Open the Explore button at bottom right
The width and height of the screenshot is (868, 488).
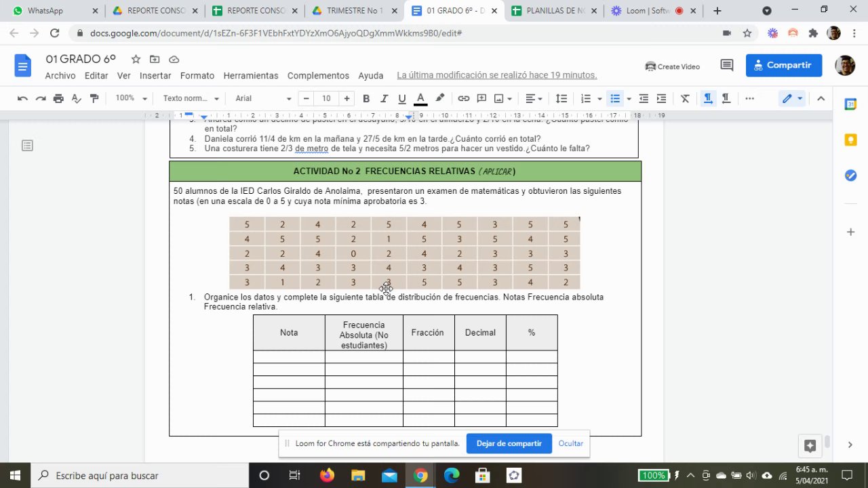coord(810,445)
